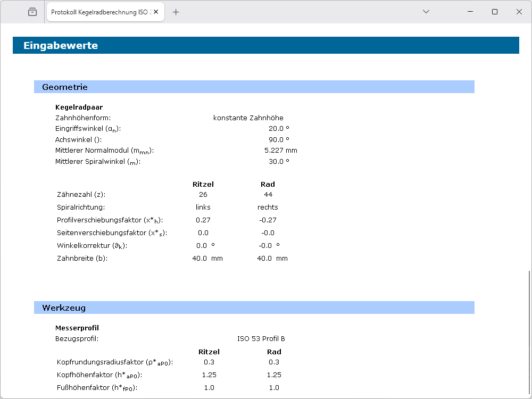Click the Spiralrichtung value links
The height and width of the screenshot is (399, 532).
click(203, 207)
